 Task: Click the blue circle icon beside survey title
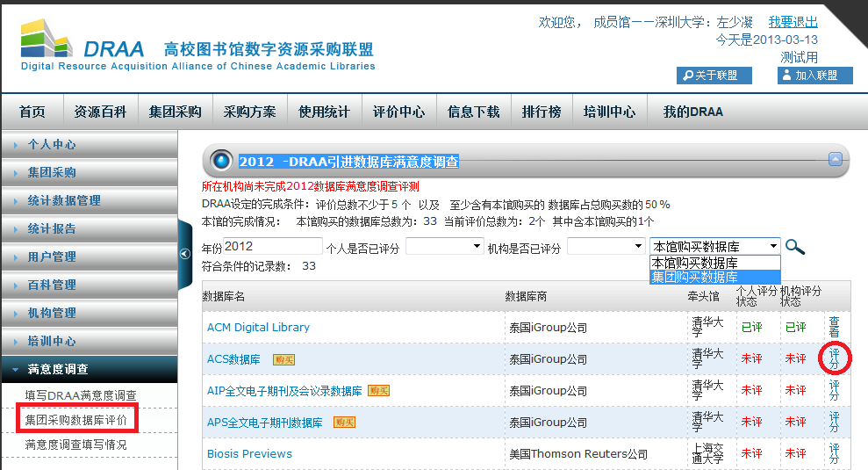click(x=222, y=161)
